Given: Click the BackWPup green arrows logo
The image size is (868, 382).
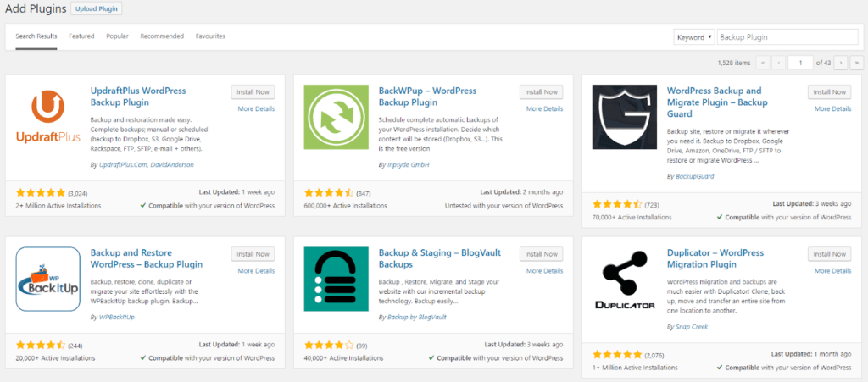Looking at the screenshot, I should [x=336, y=117].
